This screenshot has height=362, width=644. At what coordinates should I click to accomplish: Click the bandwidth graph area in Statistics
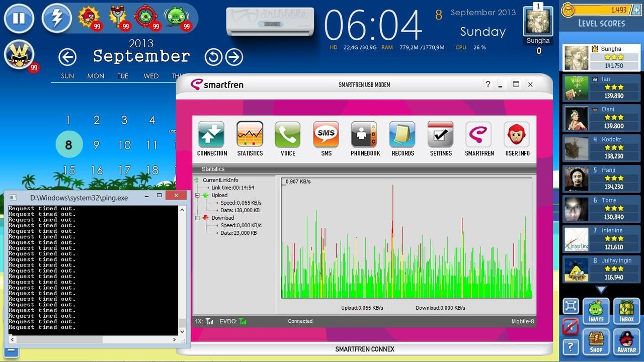coord(407,238)
